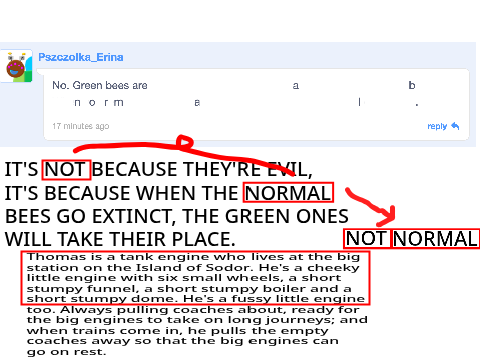Click the line 'WILL TAKE THEIR PLACE.'
The height and width of the screenshot is (360, 480).
(x=120, y=239)
